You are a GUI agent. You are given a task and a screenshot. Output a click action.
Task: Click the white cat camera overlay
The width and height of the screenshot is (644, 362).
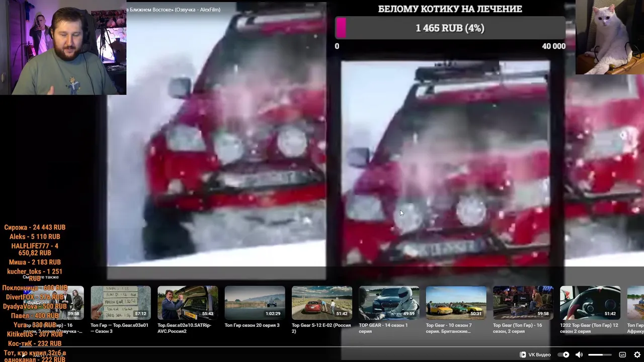point(610,37)
